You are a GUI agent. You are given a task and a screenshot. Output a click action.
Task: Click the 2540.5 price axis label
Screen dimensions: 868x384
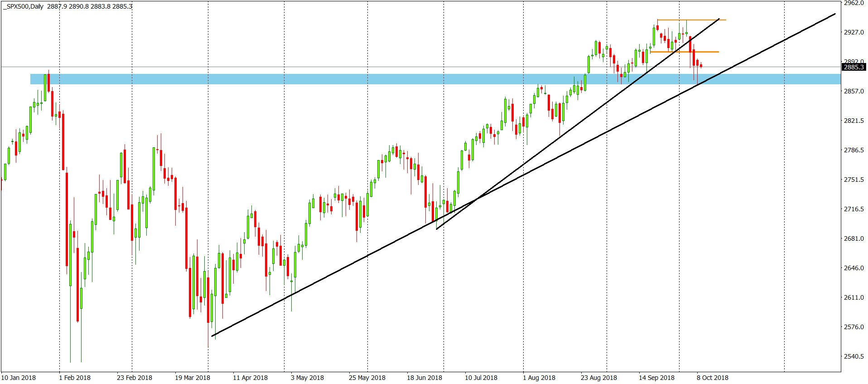click(x=854, y=356)
